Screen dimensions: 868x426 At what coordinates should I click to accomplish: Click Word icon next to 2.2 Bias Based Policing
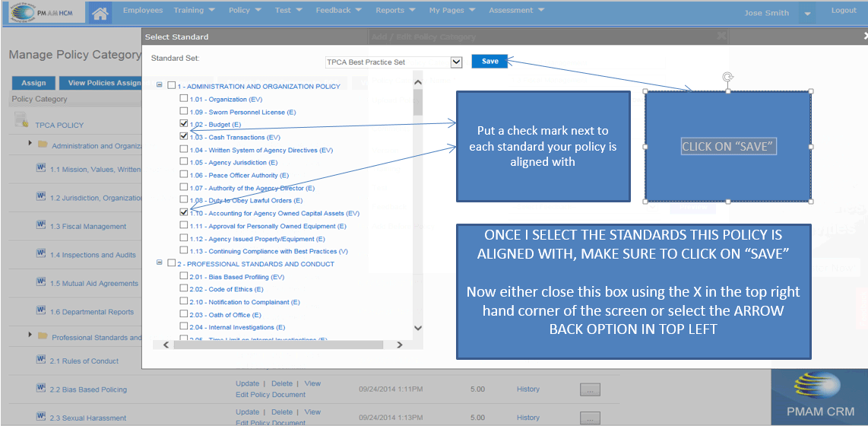pos(41,389)
